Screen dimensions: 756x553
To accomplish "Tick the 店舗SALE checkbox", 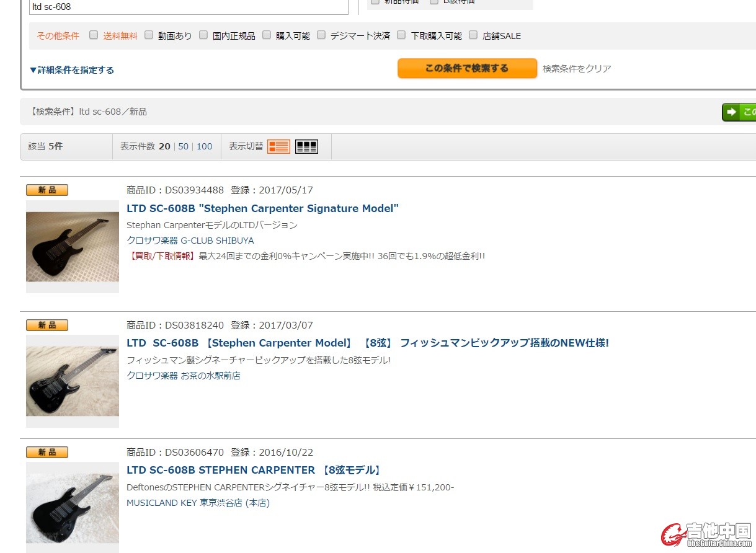I will (473, 35).
